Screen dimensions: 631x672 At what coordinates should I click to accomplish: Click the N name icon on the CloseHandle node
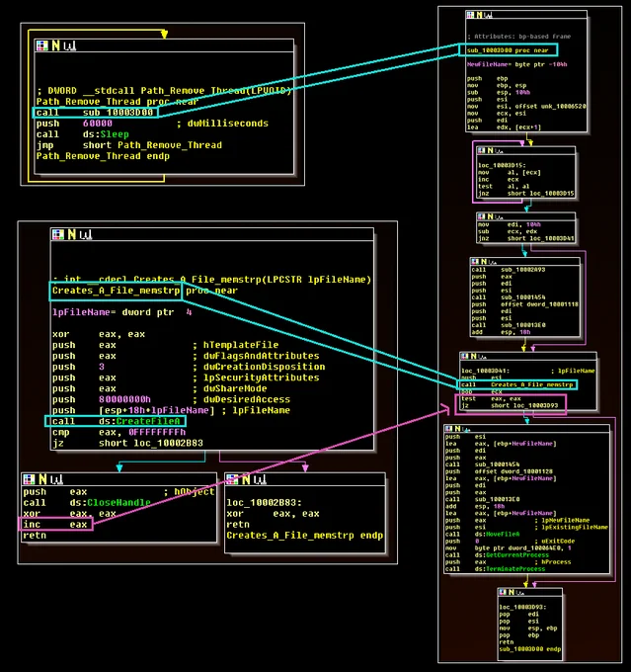[42, 479]
